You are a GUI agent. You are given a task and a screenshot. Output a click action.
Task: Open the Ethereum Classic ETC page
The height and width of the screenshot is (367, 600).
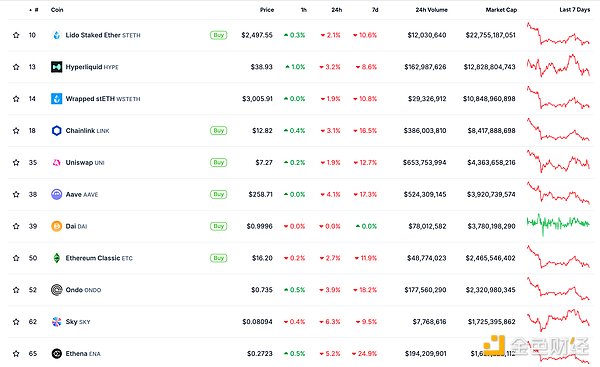(x=99, y=258)
